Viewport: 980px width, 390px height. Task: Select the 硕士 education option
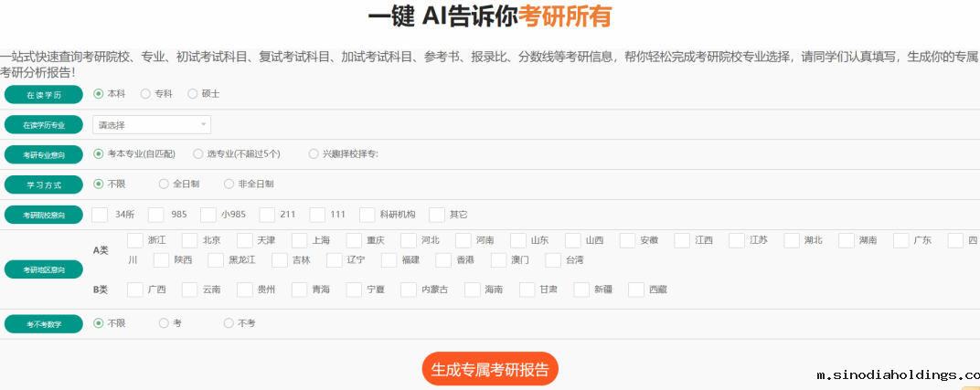tap(193, 93)
